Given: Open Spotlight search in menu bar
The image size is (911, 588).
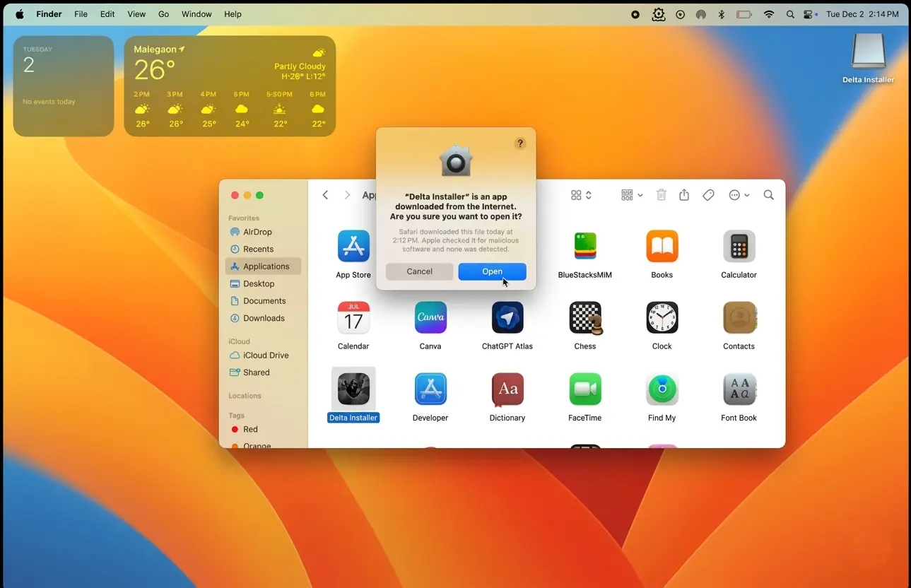Looking at the screenshot, I should (x=790, y=14).
